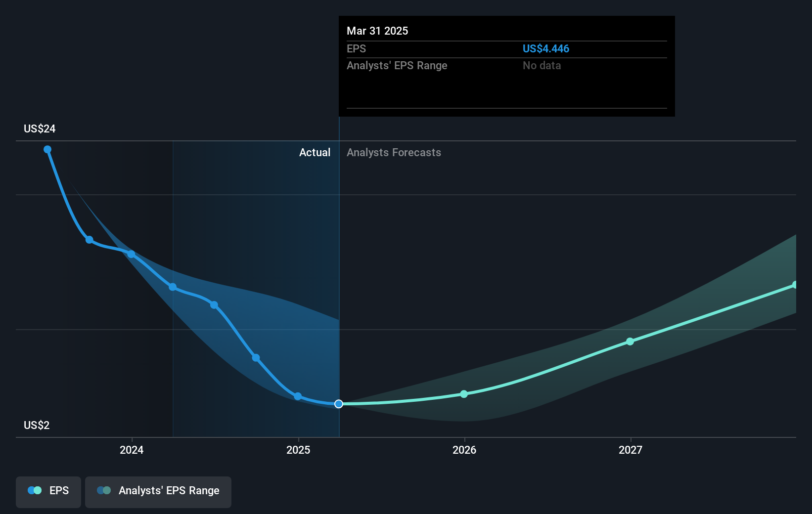
Task: Click the first EPS data point near US$24
Action: click(47, 149)
